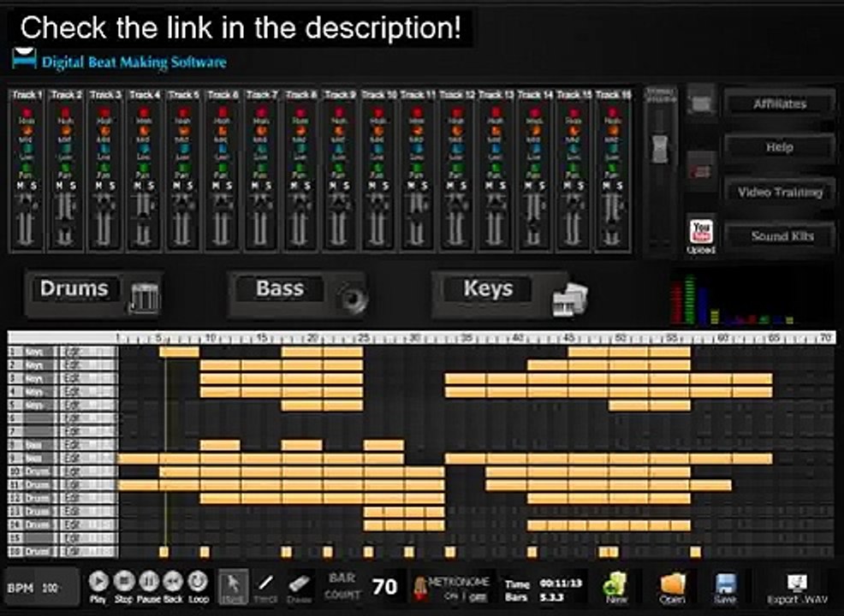Screen dimensions: 844x616
Task: Toggle the Loop playback button
Action: [198, 582]
